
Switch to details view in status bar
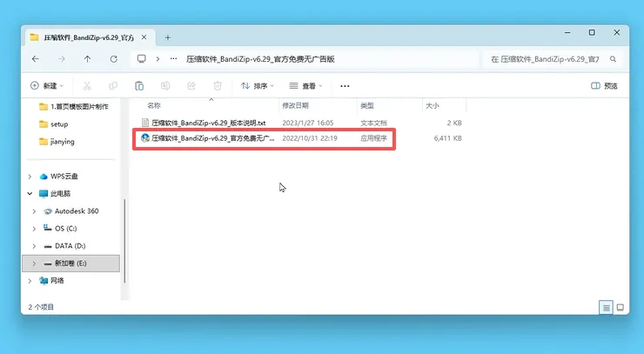tap(607, 307)
